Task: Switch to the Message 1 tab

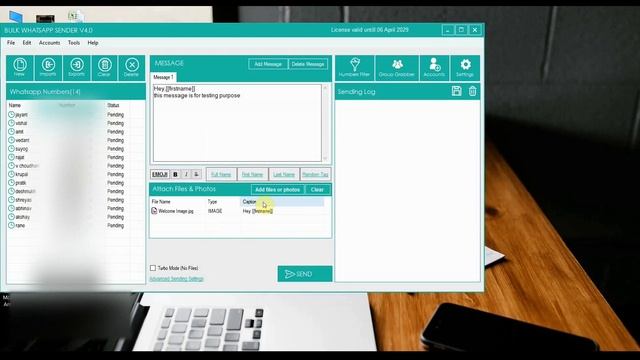Action: (x=163, y=77)
